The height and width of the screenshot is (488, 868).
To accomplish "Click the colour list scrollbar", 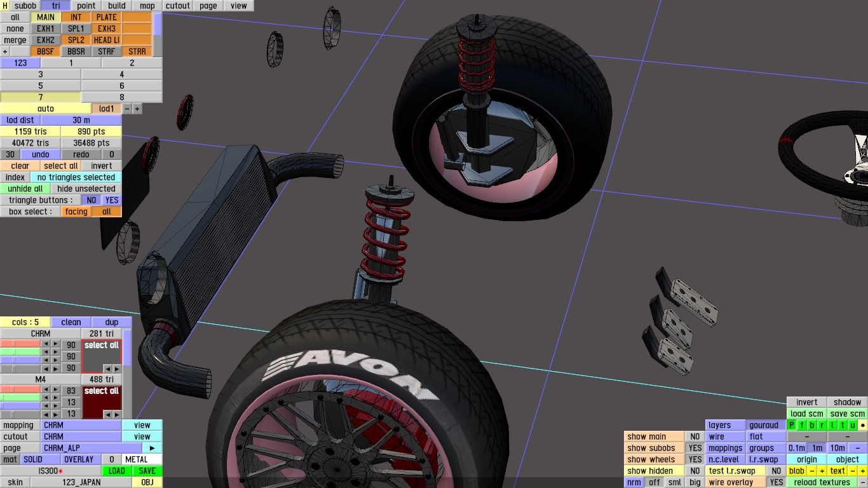I will click(126, 374).
